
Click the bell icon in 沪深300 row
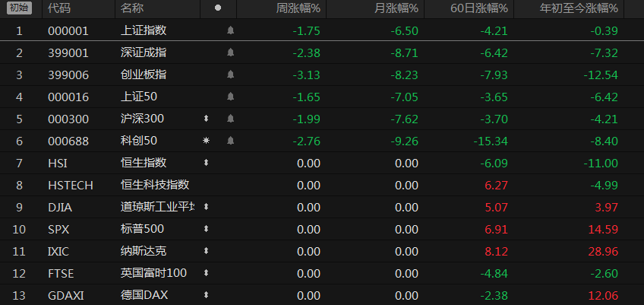(230, 119)
